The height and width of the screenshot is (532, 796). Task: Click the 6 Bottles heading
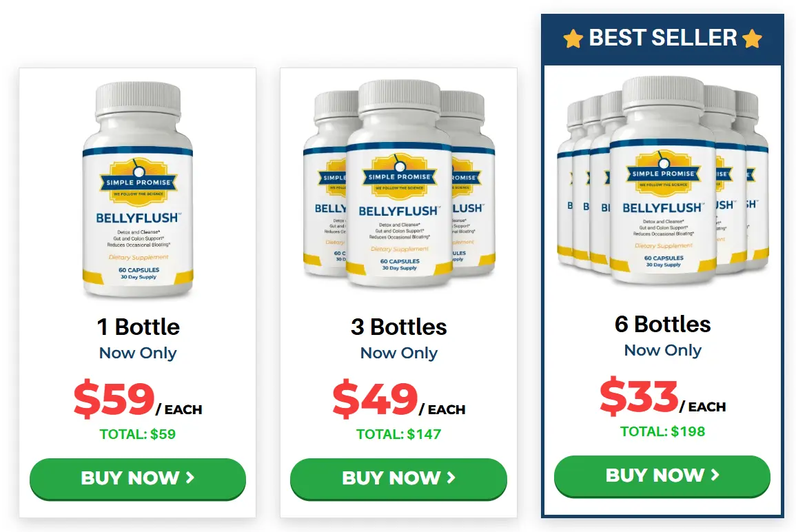tap(662, 325)
